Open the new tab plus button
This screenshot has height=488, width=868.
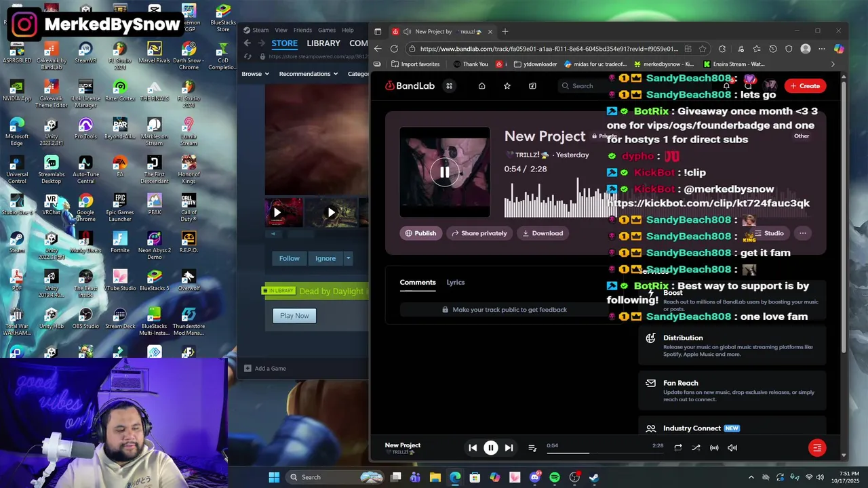[x=505, y=31]
